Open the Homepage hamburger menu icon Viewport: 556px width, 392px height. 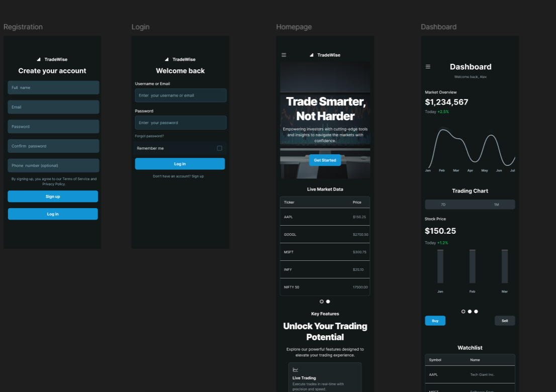pyautogui.click(x=284, y=55)
